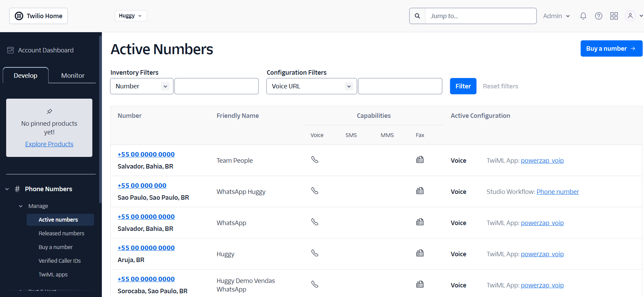644x297 pixels.
Task: Click the Twilio Home logo icon
Action: 19,16
